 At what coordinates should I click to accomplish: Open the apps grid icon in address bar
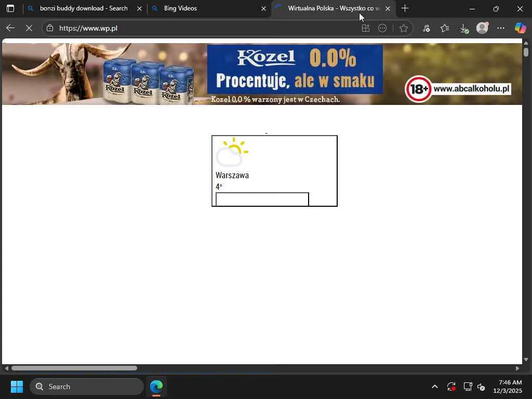[365, 28]
